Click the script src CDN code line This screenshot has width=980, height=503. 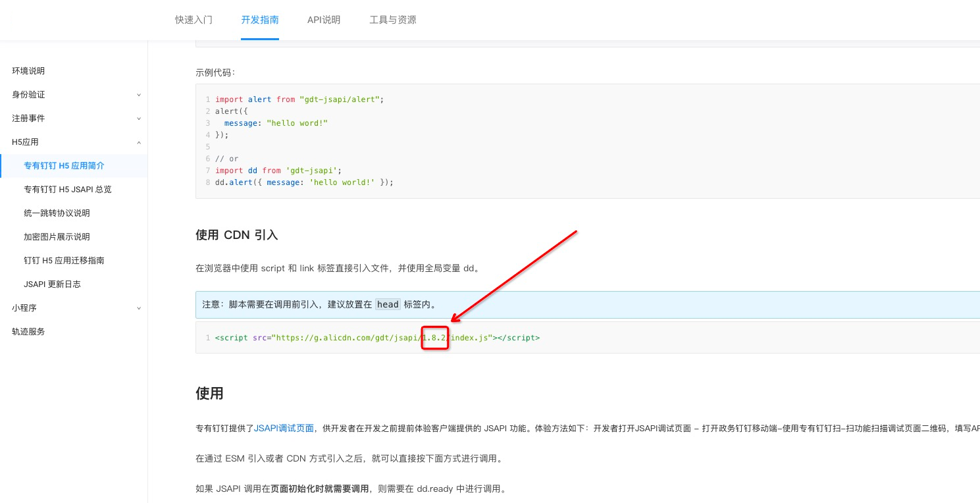click(377, 338)
